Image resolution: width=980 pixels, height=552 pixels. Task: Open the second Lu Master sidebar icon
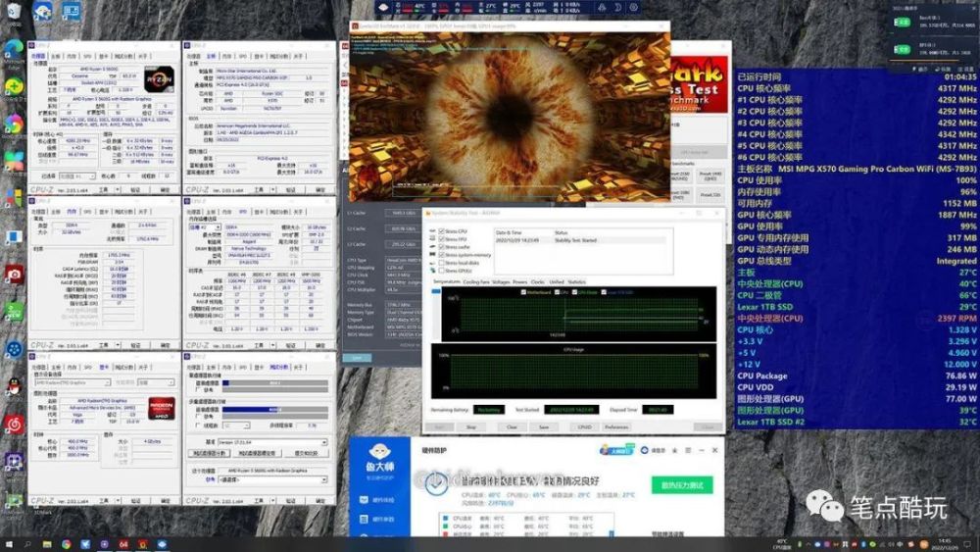tap(364, 519)
